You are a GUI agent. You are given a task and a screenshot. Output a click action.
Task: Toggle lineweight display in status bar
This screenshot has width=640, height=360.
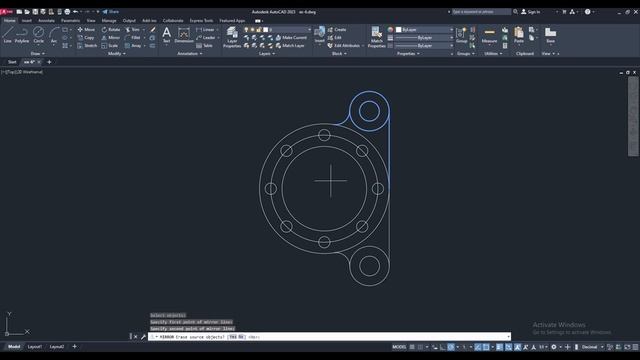499,347
